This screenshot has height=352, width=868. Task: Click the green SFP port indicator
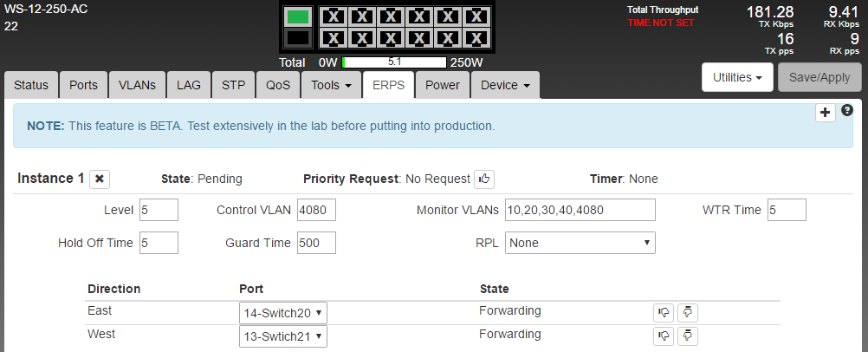298,16
